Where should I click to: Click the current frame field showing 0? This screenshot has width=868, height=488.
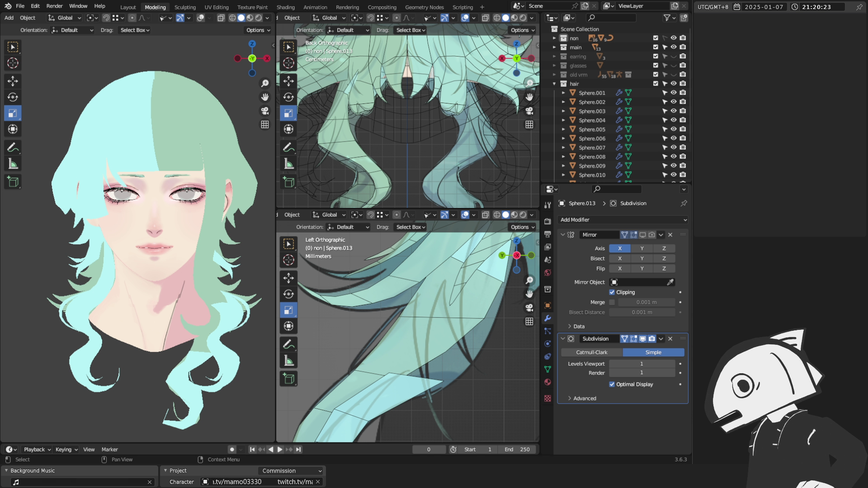(429, 450)
